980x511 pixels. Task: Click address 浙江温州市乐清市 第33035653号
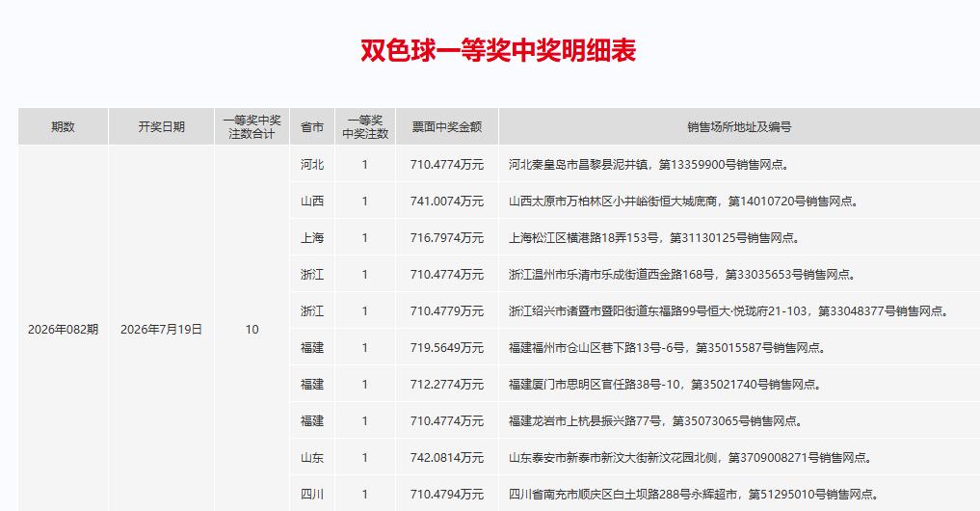tap(682, 275)
